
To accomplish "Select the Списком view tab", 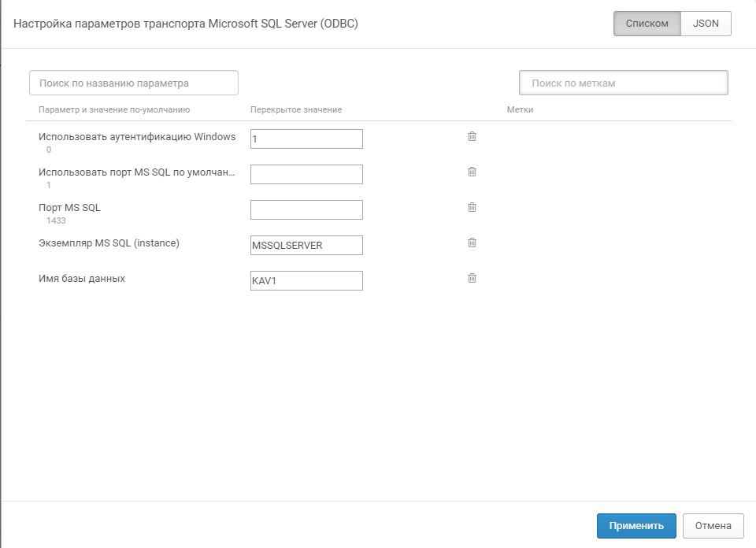I will click(x=647, y=24).
